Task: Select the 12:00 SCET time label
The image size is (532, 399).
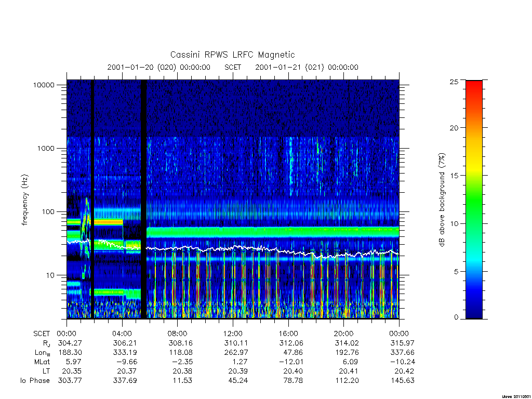Action: click(233, 334)
